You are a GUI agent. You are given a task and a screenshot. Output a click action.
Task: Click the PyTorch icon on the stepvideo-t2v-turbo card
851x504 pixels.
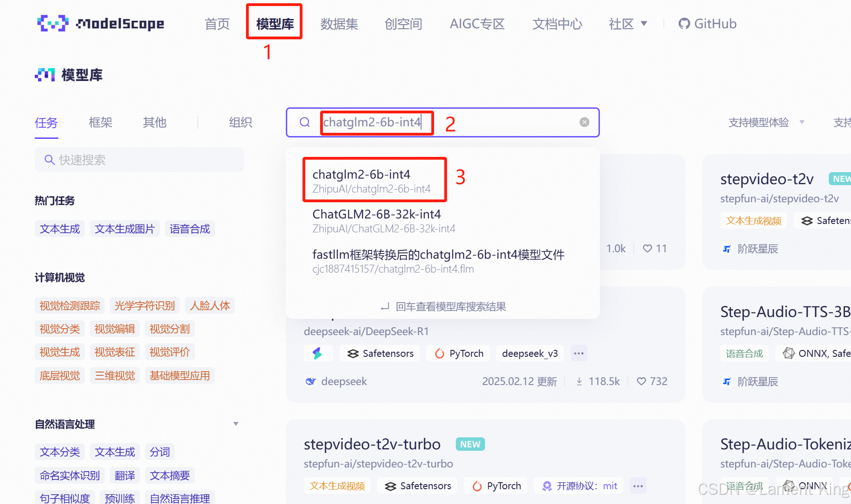click(x=477, y=486)
